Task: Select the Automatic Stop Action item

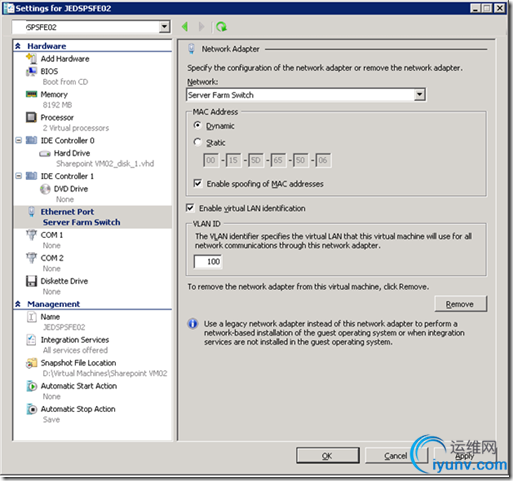Action: click(x=78, y=409)
